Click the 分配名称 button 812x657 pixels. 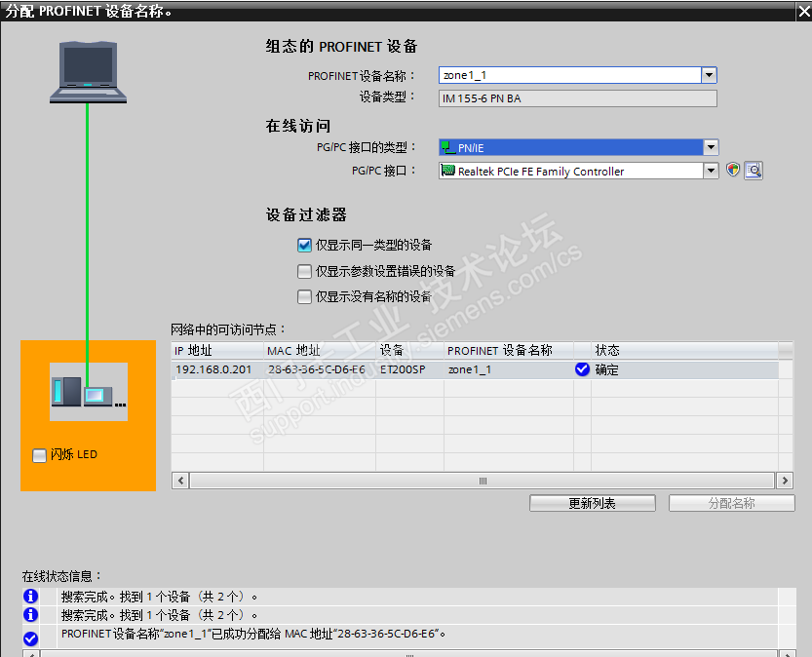[732, 503]
